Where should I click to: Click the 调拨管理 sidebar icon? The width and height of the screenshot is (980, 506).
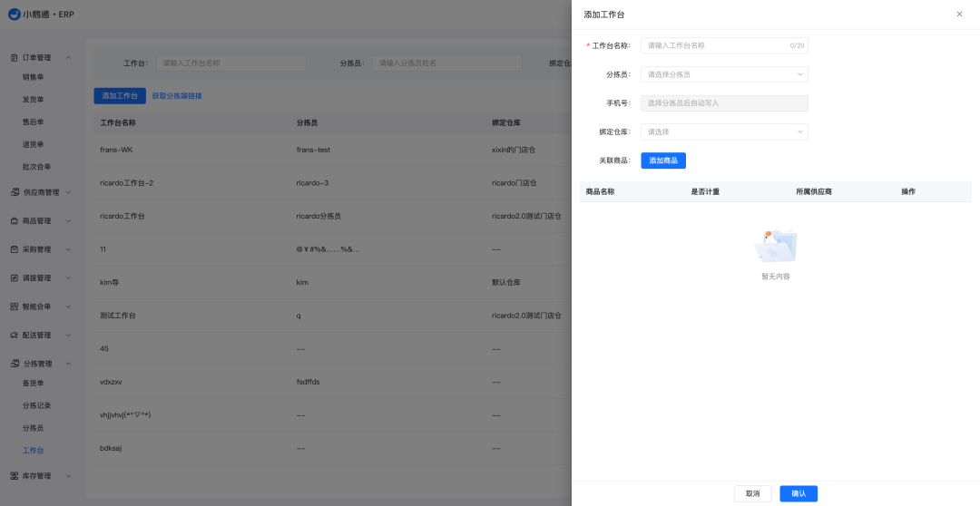coord(15,278)
